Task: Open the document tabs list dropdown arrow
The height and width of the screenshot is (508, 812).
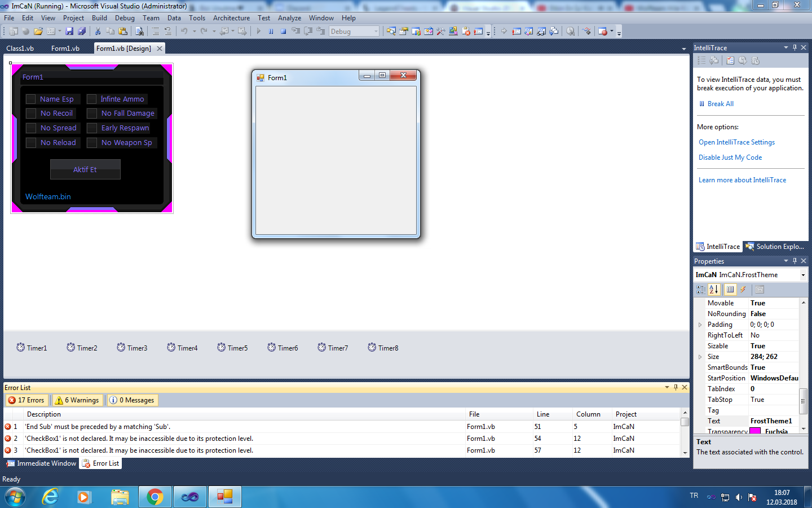Action: coord(684,49)
